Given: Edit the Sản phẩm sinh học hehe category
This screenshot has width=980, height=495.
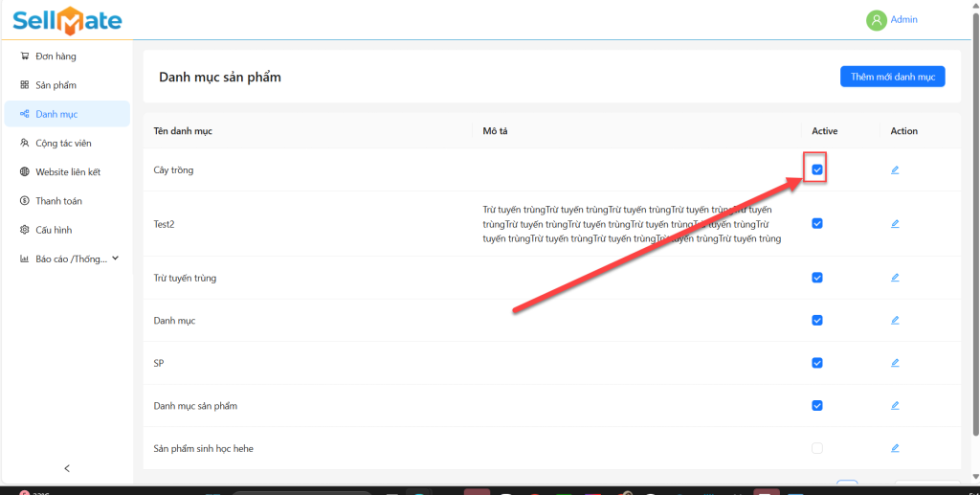Looking at the screenshot, I should pyautogui.click(x=895, y=448).
